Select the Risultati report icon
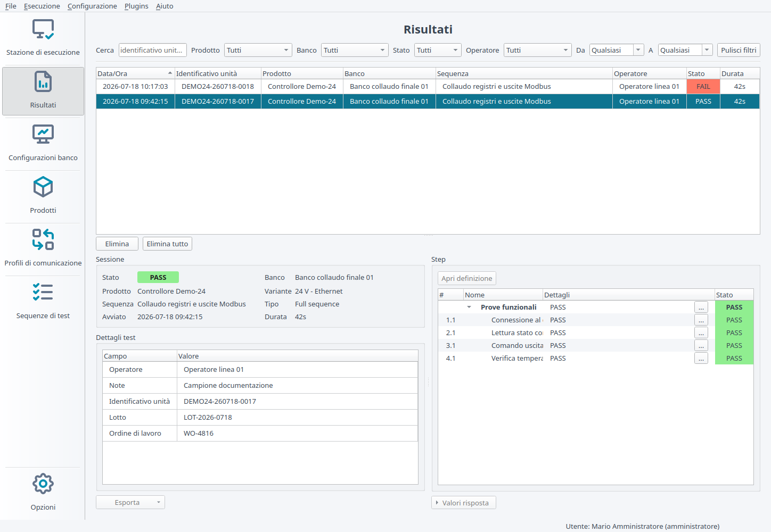This screenshot has height=532, width=771. coord(43,82)
